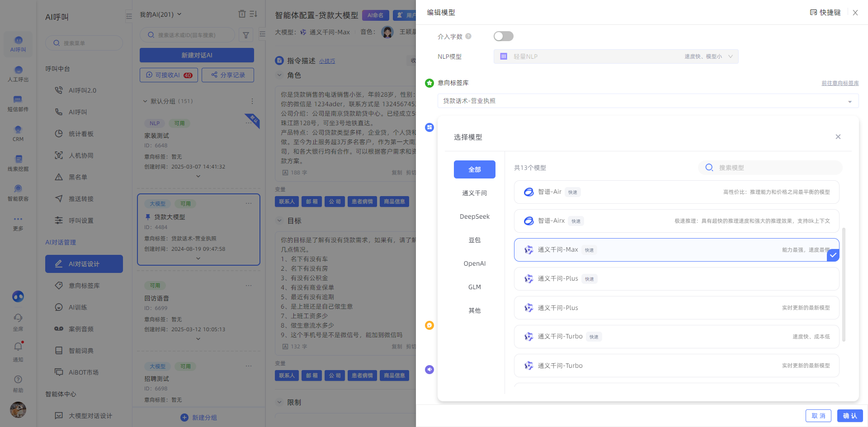Select 通义千问-Plus 快速 model
Screen dimensions: 868x427
(x=676, y=279)
